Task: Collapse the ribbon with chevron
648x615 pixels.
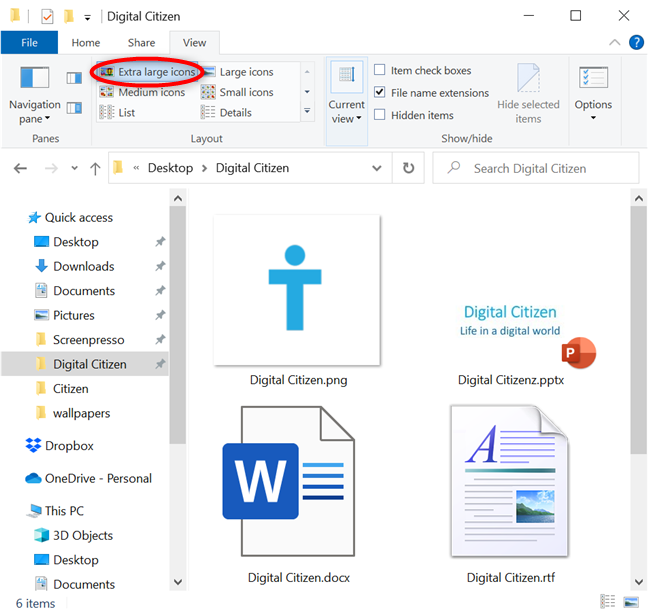Action: point(615,42)
